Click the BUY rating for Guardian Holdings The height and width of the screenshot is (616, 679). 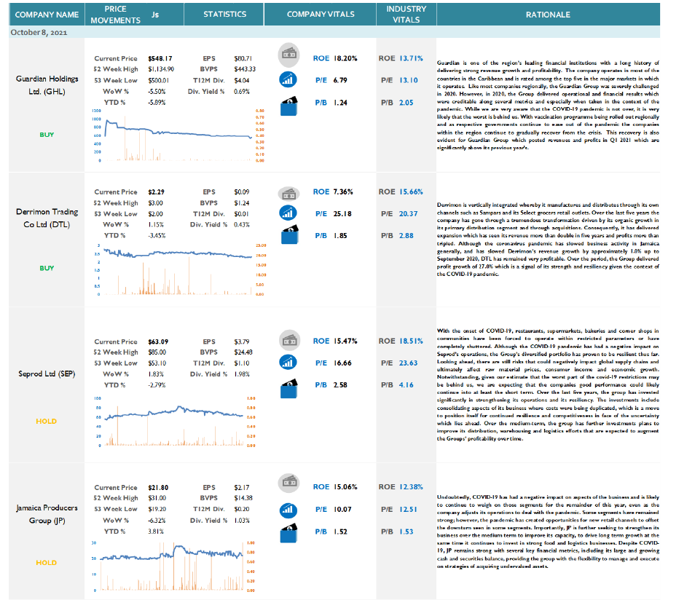[x=47, y=135]
